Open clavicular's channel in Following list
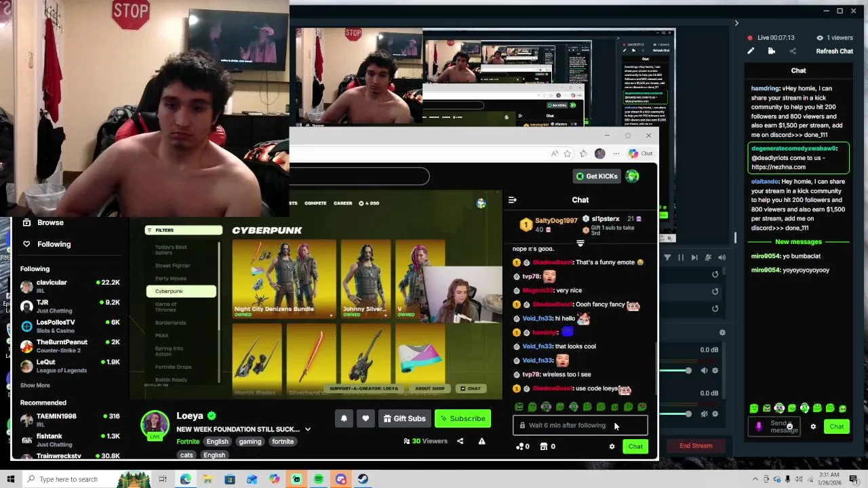The image size is (868, 488). (70, 286)
